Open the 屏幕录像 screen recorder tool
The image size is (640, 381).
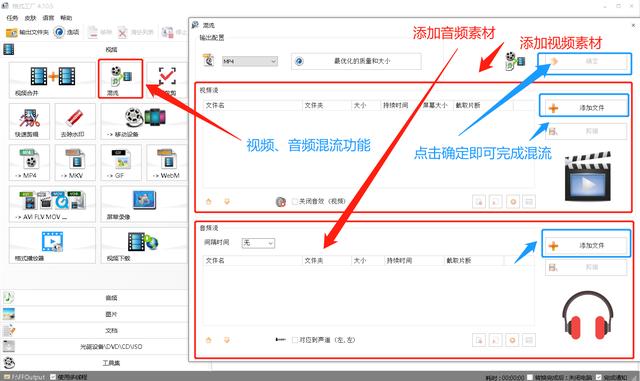click(144, 204)
